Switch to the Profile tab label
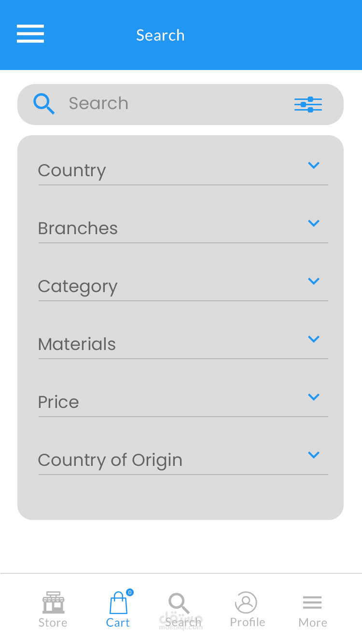The image size is (362, 644). (x=247, y=622)
